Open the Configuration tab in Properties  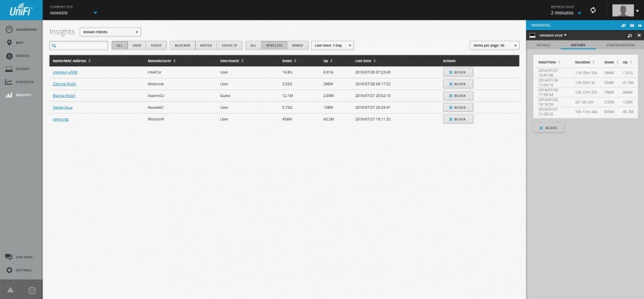[x=620, y=45]
